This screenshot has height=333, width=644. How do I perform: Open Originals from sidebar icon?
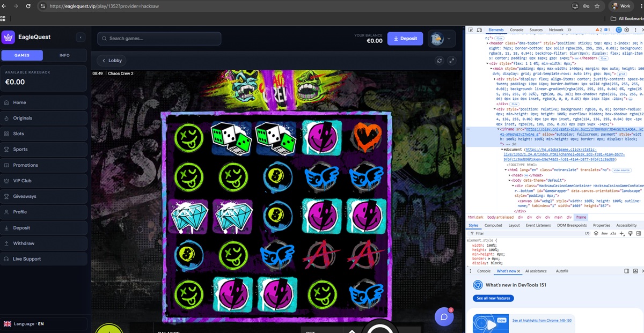[6, 118]
